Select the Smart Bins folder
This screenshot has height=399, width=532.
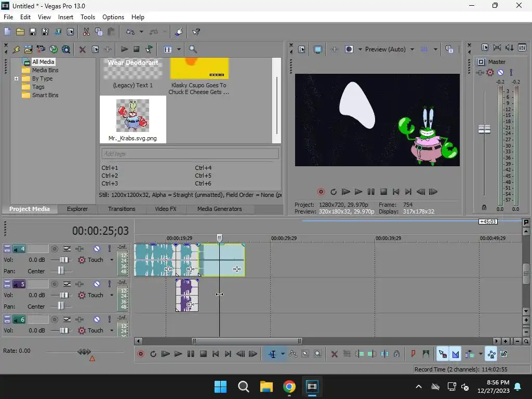[45, 95]
